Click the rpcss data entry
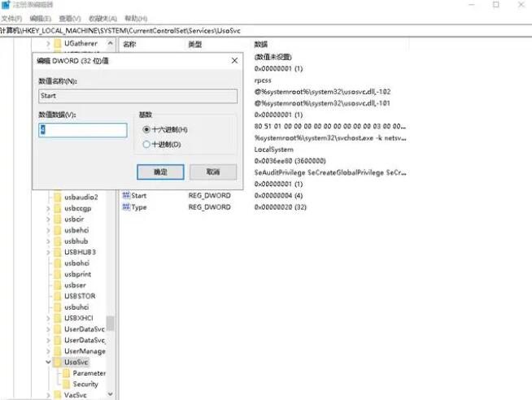 [263, 80]
